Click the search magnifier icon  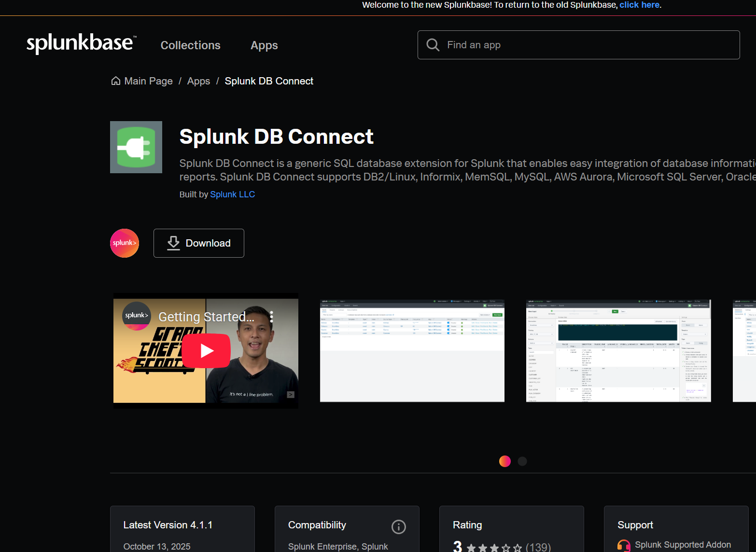(433, 45)
